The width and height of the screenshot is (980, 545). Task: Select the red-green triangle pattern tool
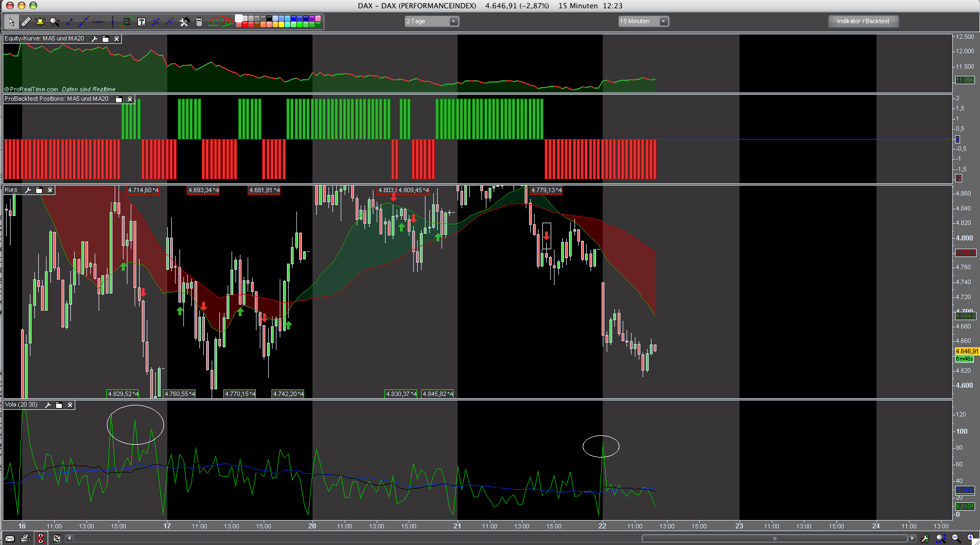(227, 22)
